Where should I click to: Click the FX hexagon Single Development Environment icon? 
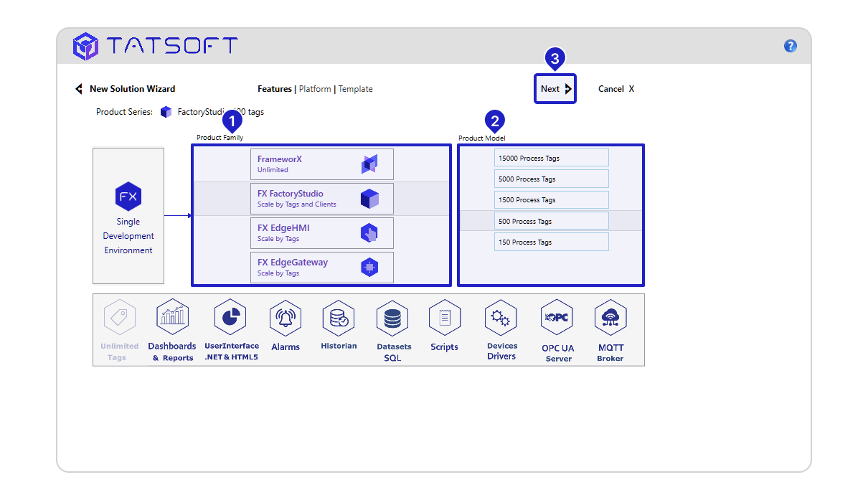[128, 197]
